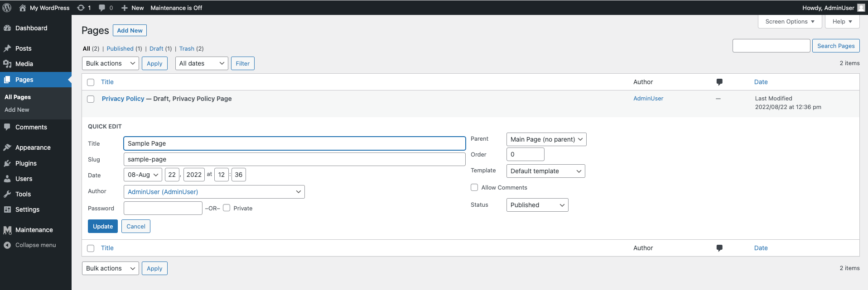Open the Status dropdown showing Published
This screenshot has width=868, height=290.
537,205
